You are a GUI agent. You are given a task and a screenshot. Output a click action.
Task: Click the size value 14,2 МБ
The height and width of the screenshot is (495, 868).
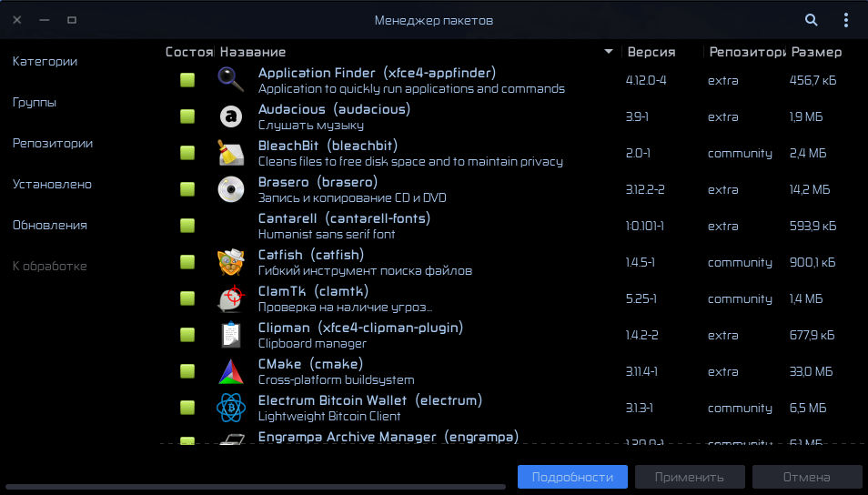[810, 189]
